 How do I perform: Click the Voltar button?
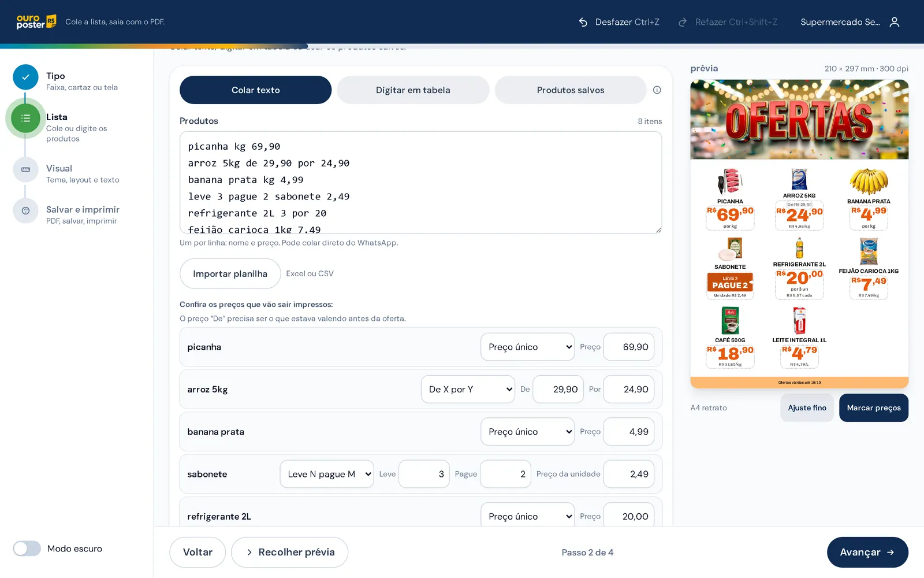198,553
